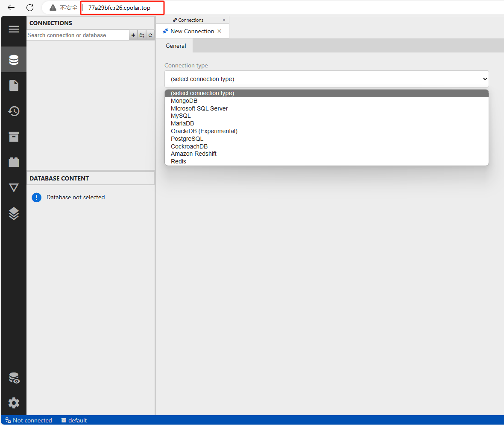
Task: Refresh the connections list
Action: 150,35
